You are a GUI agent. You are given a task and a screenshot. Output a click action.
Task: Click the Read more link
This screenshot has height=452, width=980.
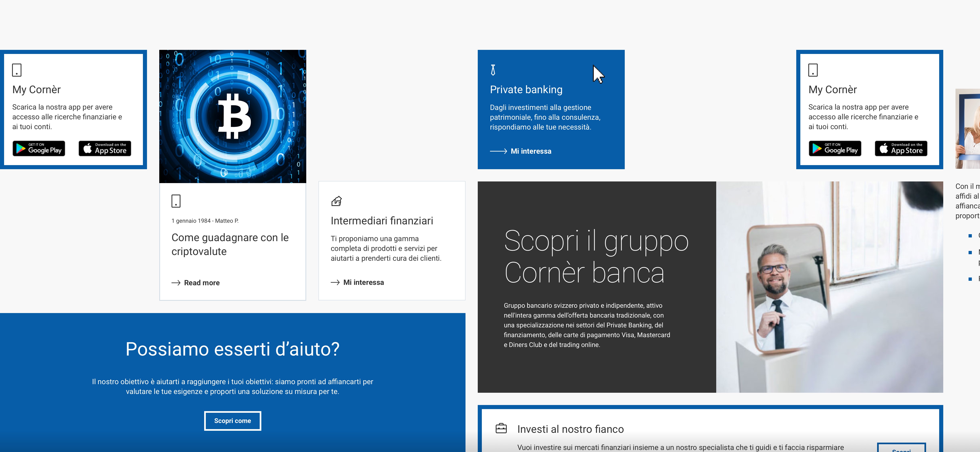point(202,283)
